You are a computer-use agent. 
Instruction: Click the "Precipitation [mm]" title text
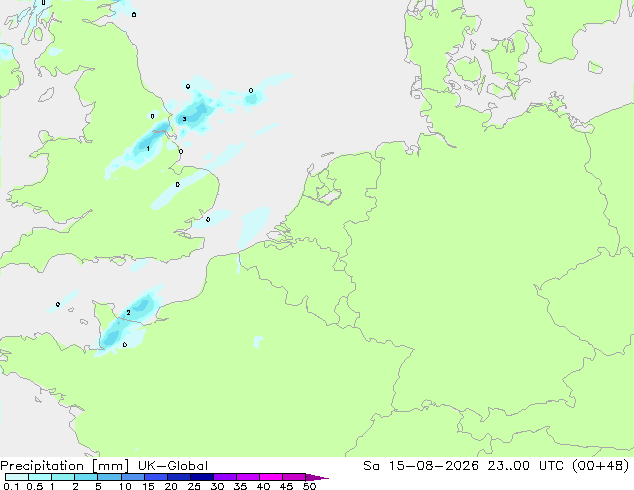click(64, 466)
